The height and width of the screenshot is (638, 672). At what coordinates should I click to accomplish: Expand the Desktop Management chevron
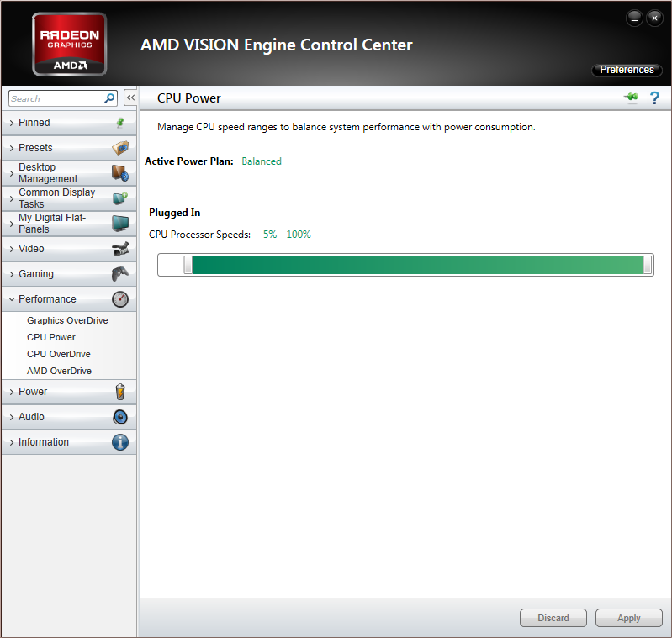12,173
